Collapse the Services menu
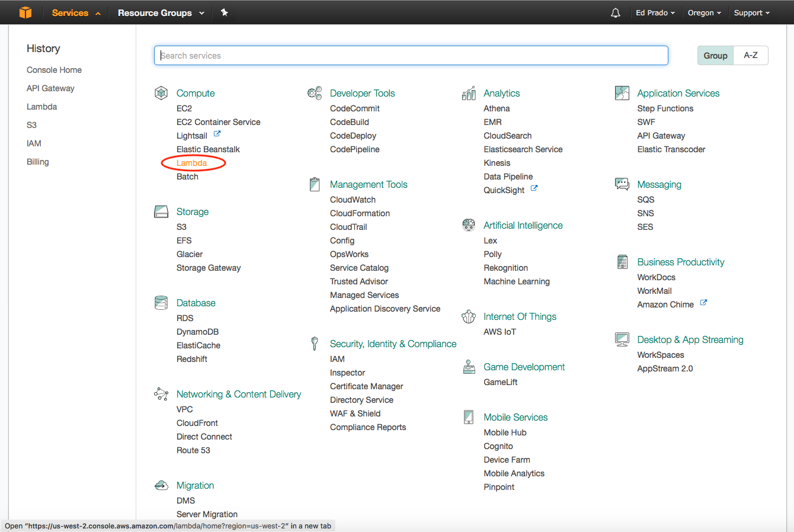 tap(75, 13)
